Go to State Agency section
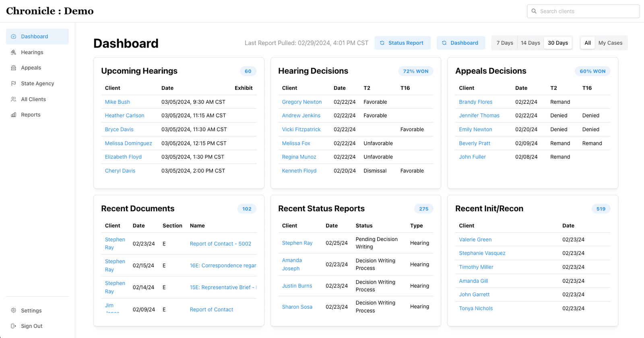Image resolution: width=644 pixels, height=338 pixels. pyautogui.click(x=37, y=84)
